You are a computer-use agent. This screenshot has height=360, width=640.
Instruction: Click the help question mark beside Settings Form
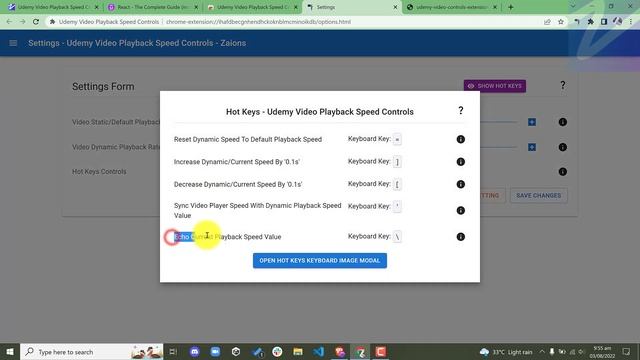point(562,85)
